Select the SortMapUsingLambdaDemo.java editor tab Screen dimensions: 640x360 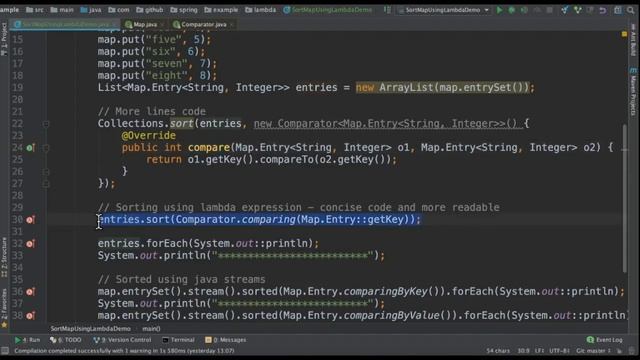[x=65, y=24]
